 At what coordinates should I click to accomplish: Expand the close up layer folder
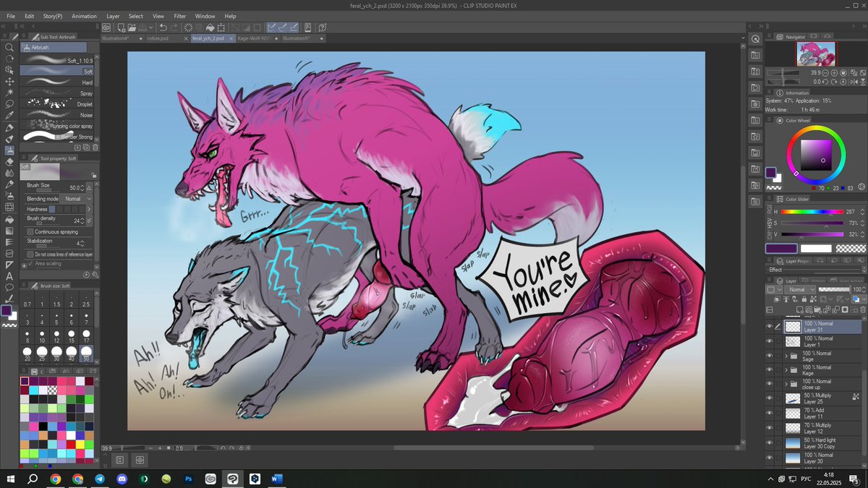[786, 383]
